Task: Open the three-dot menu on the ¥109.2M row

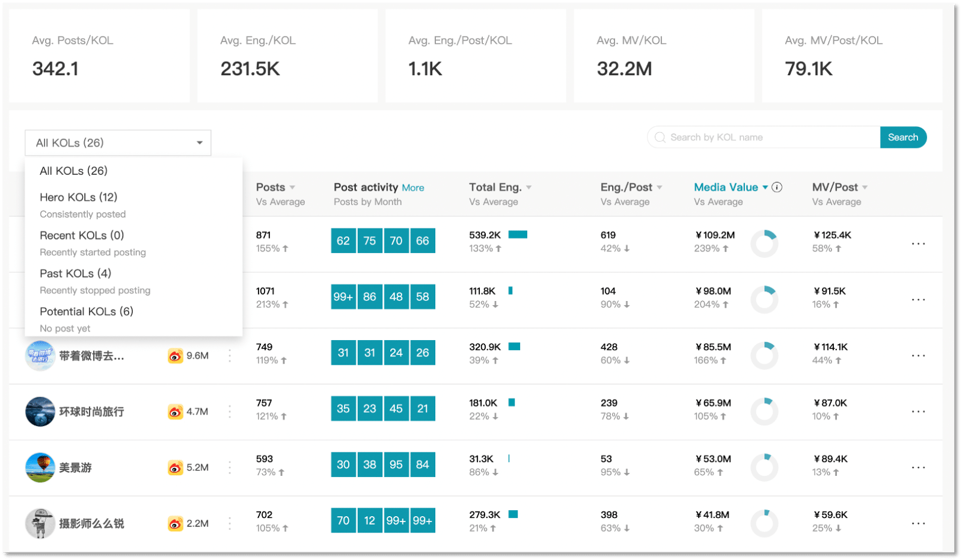Action: (918, 244)
